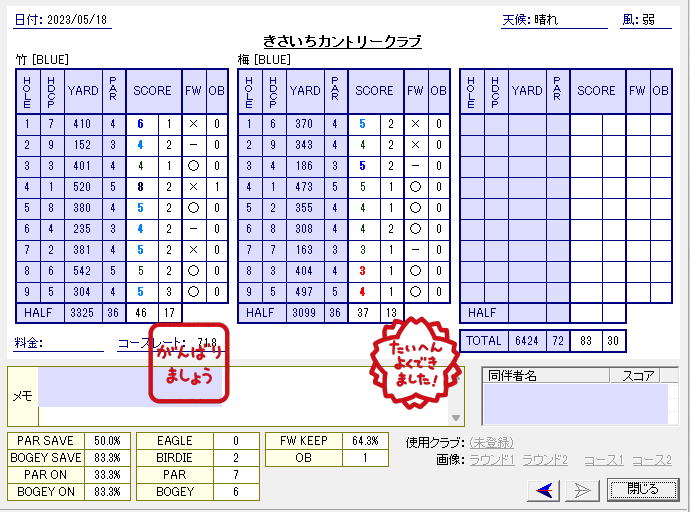The height and width of the screenshot is (512, 690).
Task: Open the 未登録 used clubs link
Action: (x=491, y=442)
